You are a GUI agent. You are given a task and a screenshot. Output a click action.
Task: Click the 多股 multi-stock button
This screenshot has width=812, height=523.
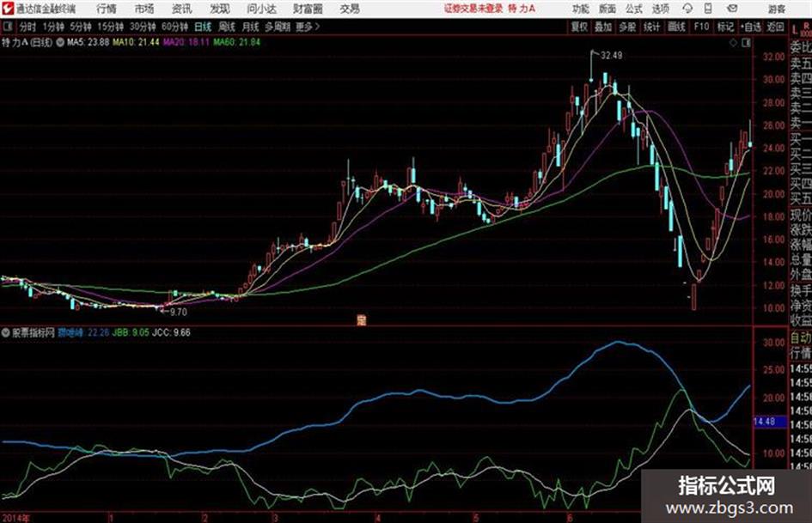click(x=627, y=27)
